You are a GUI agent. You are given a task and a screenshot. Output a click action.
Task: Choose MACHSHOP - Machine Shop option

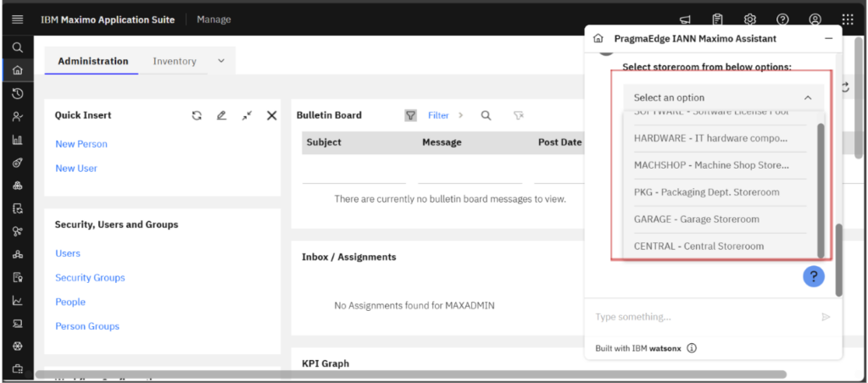[721, 165]
